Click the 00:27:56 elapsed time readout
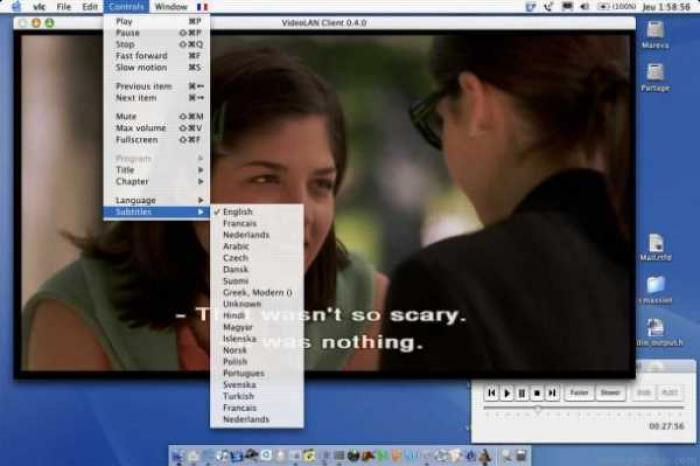 pos(666,426)
